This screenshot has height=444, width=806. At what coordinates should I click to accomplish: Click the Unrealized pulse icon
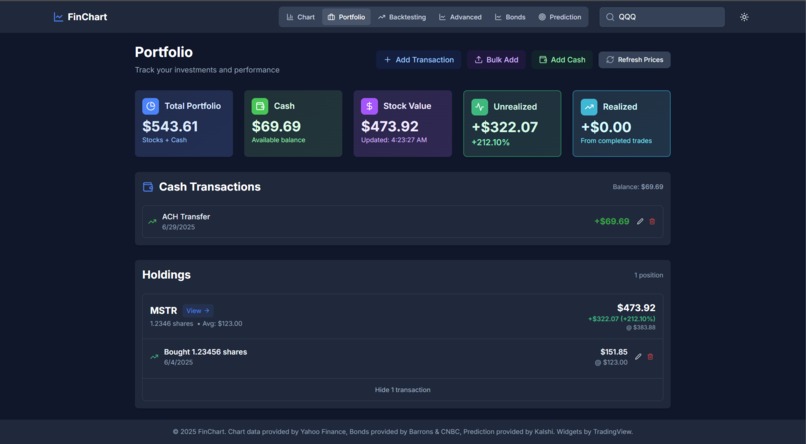coord(480,107)
